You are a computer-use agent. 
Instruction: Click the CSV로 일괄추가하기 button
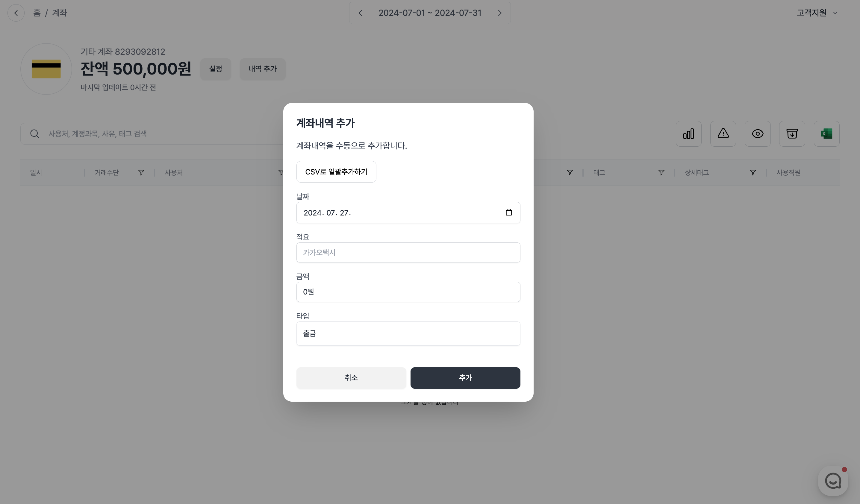click(x=336, y=172)
